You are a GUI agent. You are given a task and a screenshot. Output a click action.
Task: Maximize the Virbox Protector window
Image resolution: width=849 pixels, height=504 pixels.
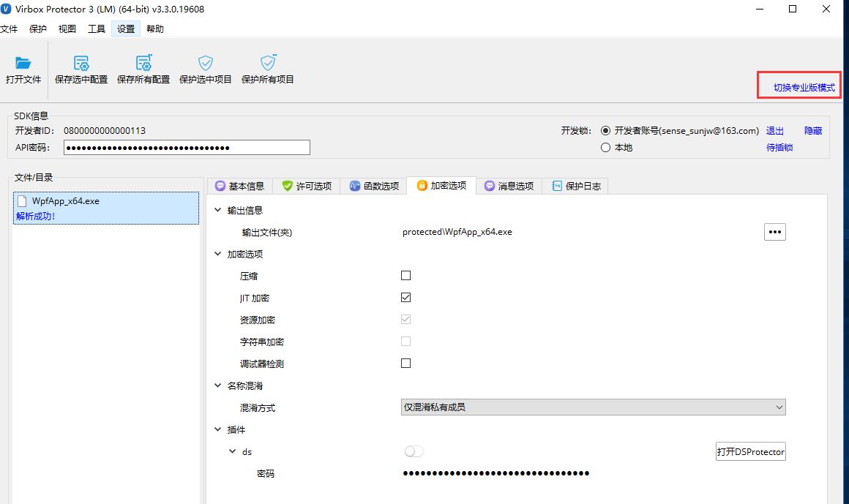tap(793, 10)
